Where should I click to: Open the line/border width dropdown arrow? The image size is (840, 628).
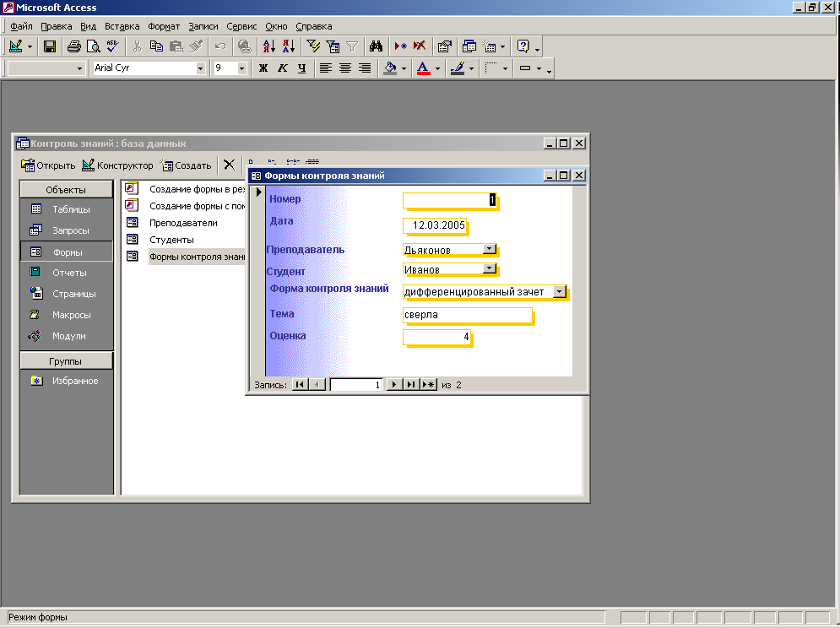click(x=539, y=68)
